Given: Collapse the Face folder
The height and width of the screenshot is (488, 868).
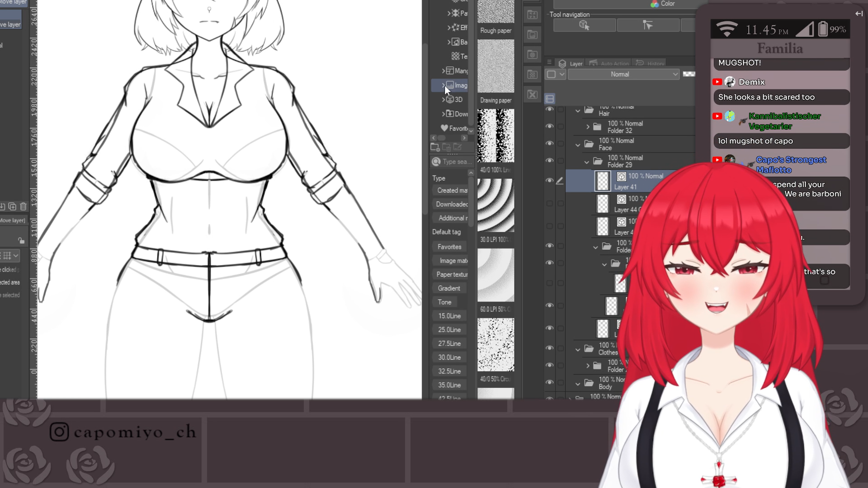Looking at the screenshot, I should tap(578, 145).
